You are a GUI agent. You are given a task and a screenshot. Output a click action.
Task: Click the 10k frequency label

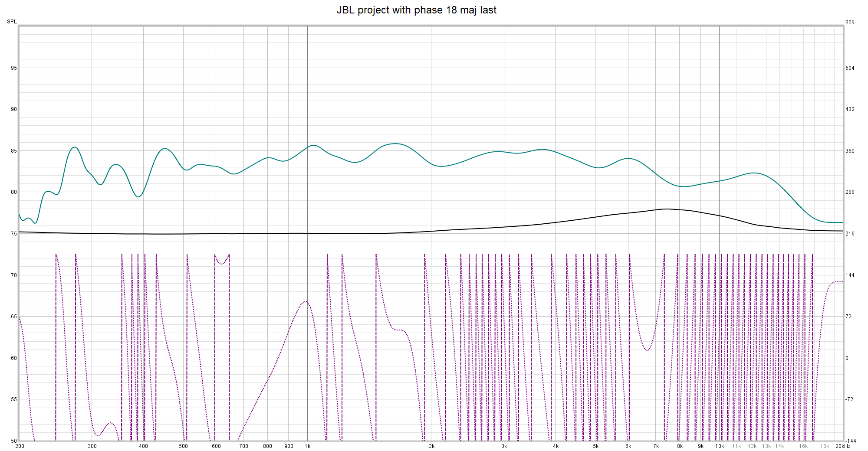[x=720, y=446]
